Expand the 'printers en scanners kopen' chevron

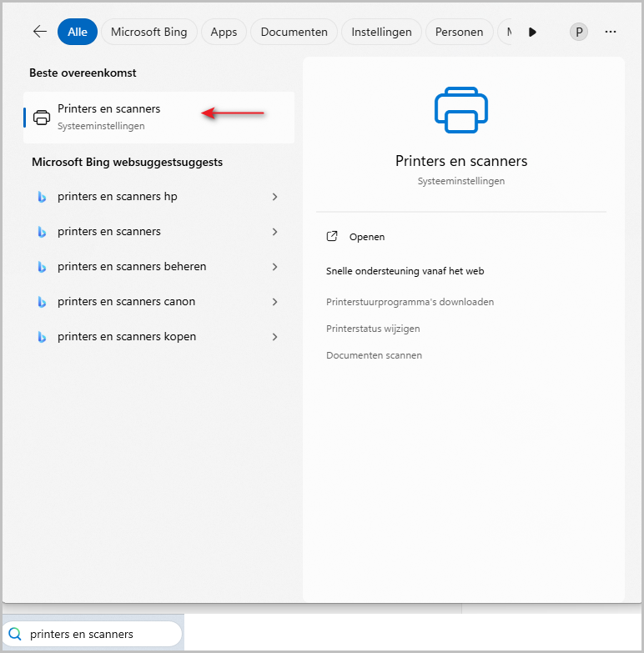[274, 337]
